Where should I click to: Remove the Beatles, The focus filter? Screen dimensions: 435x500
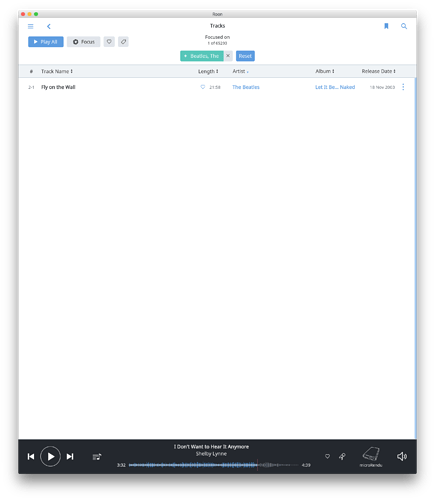pyautogui.click(x=228, y=56)
